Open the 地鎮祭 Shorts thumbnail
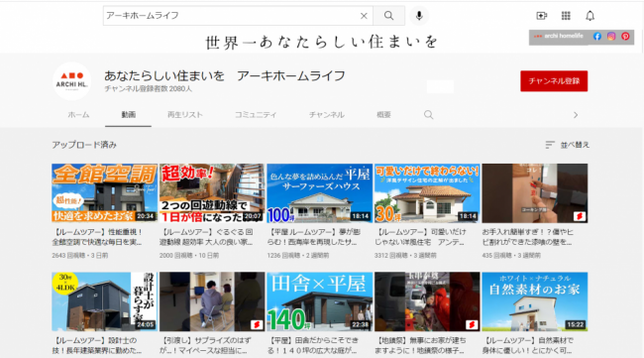 point(427,301)
